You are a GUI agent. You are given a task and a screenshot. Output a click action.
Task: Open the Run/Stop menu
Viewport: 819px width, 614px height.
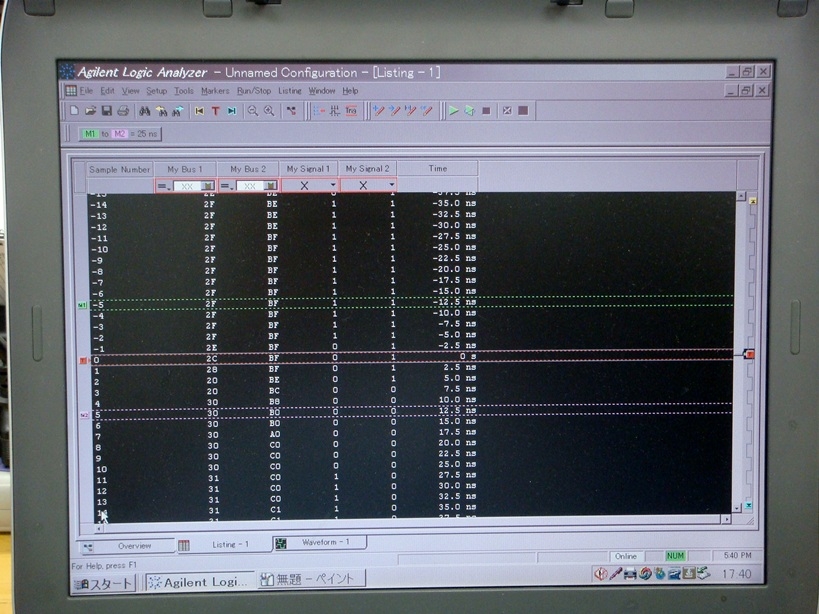pyautogui.click(x=254, y=91)
